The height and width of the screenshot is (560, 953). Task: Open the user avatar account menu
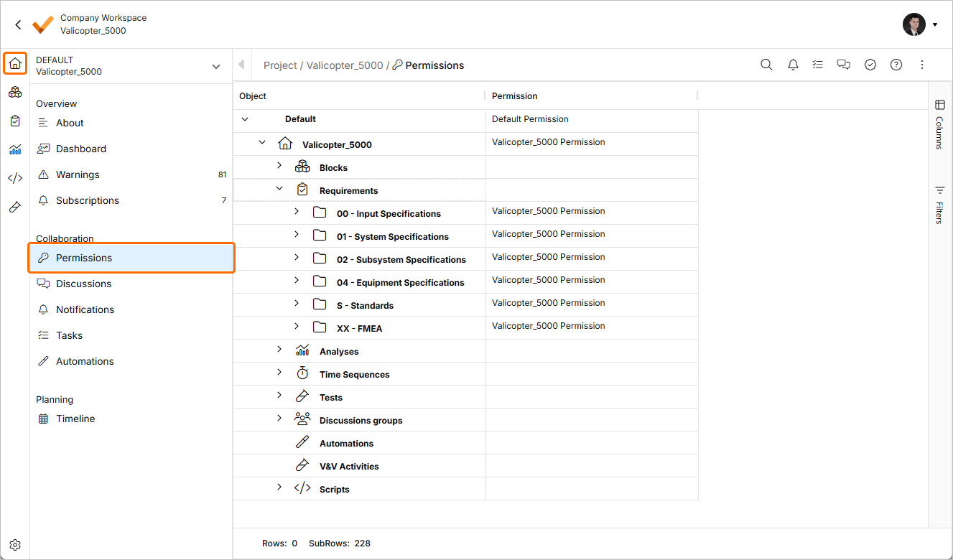click(x=920, y=24)
